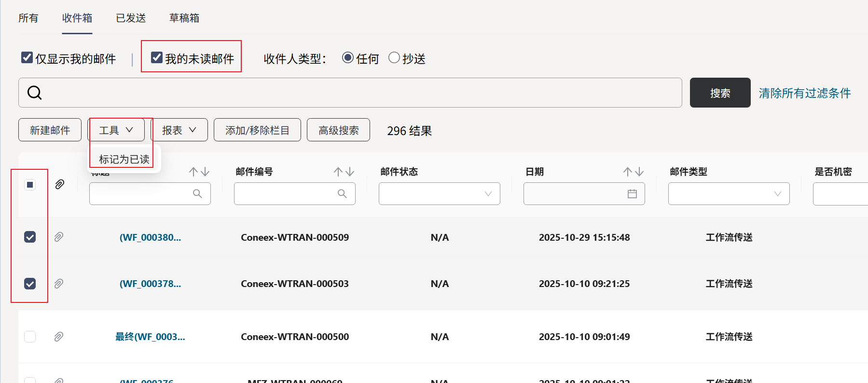This screenshot has width=868, height=383.
Task: Click attachment icon for Coneex-WTRAN-000503 row
Action: pyautogui.click(x=58, y=284)
